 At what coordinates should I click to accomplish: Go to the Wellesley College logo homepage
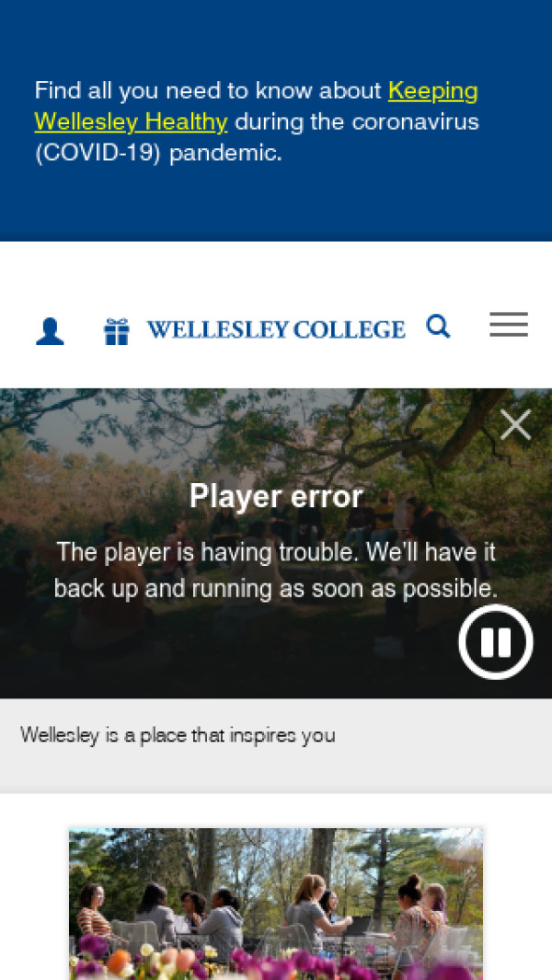tap(276, 329)
